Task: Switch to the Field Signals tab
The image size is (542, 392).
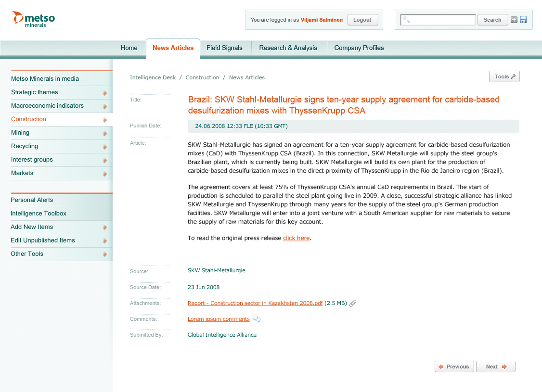Action: click(224, 48)
